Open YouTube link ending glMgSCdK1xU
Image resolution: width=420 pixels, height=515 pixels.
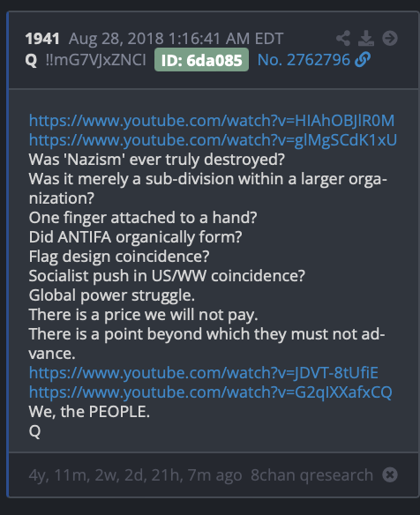[x=213, y=140]
